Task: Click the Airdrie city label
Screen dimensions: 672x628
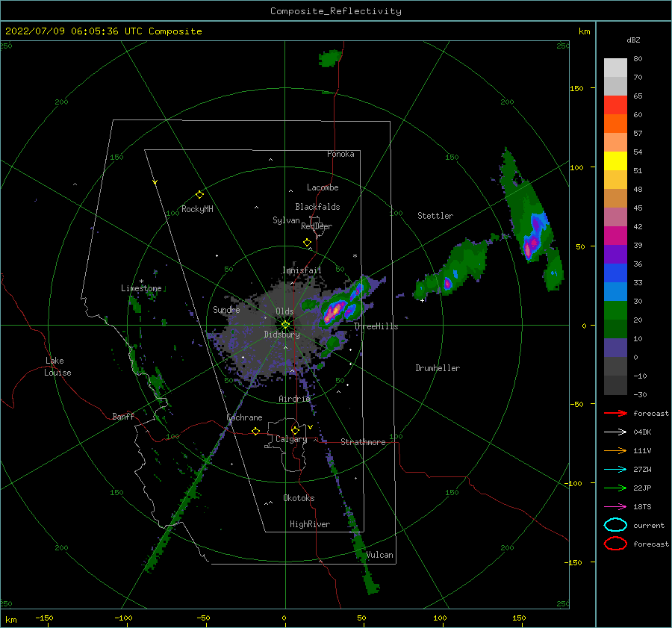Action: (x=294, y=399)
